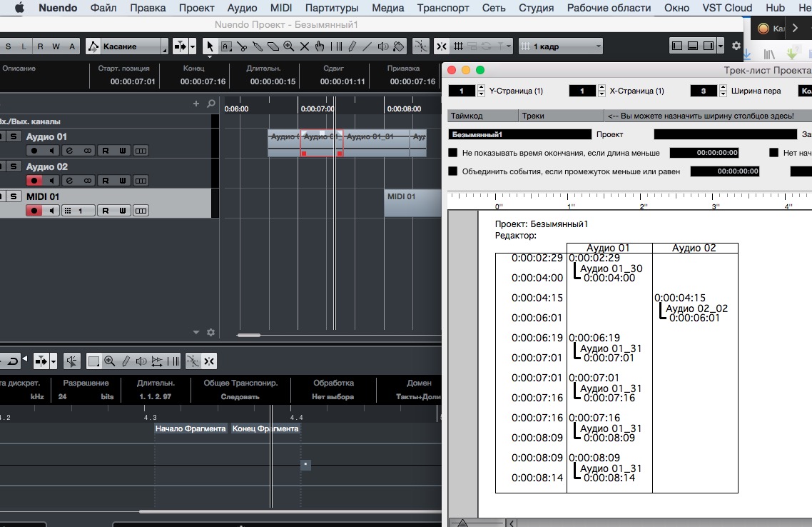This screenshot has width=812, height=527.
Task: Select the Erase tool
Action: pyautogui.click(x=273, y=46)
